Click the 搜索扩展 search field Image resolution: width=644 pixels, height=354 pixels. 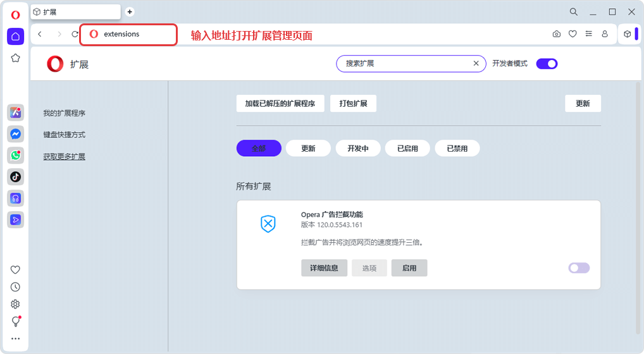click(x=405, y=63)
